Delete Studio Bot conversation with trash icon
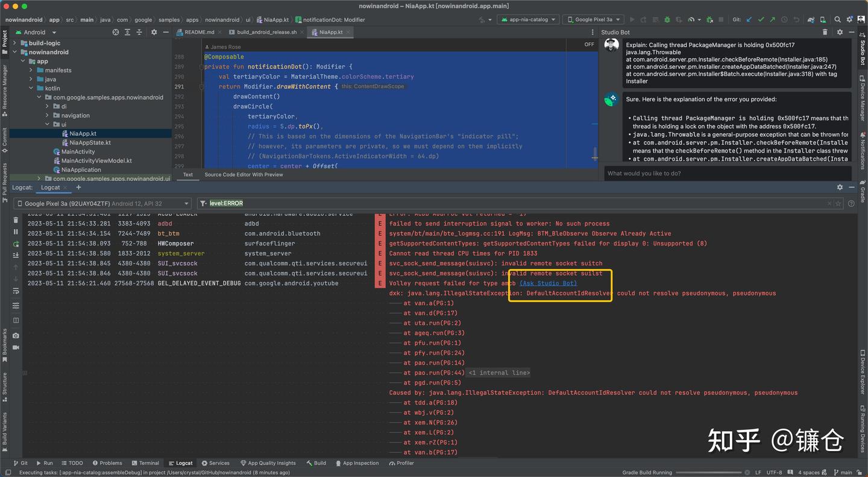Image resolution: width=868 pixels, height=477 pixels. tap(825, 32)
